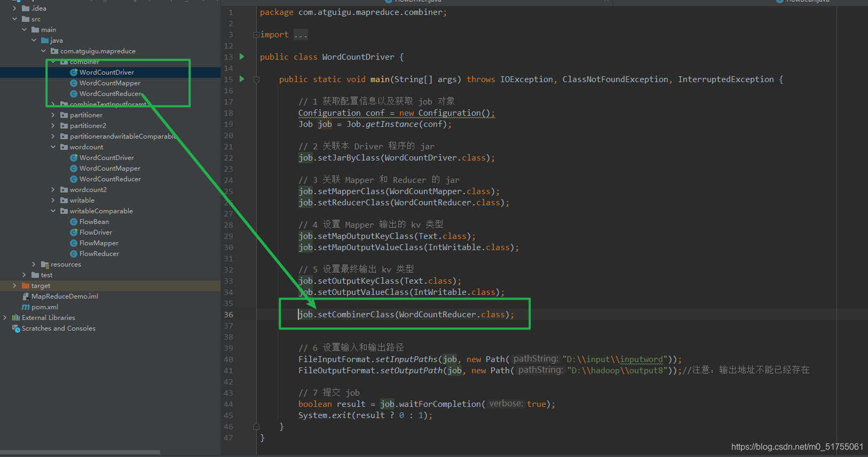Click line number 36 in gutter
The height and width of the screenshot is (457, 868).
point(228,315)
